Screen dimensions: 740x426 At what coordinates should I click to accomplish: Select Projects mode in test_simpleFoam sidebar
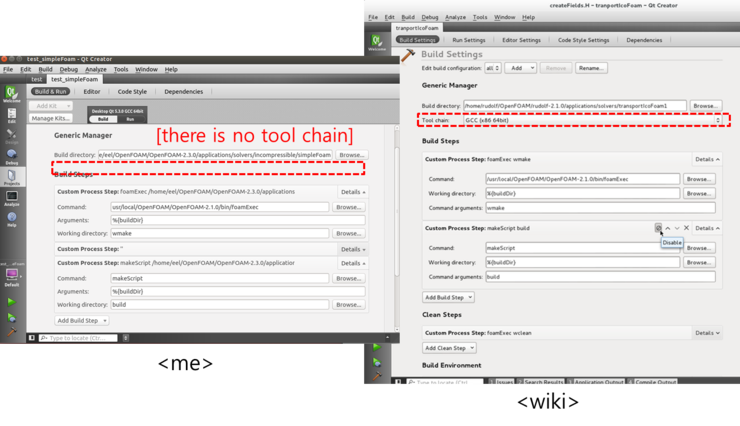click(11, 178)
